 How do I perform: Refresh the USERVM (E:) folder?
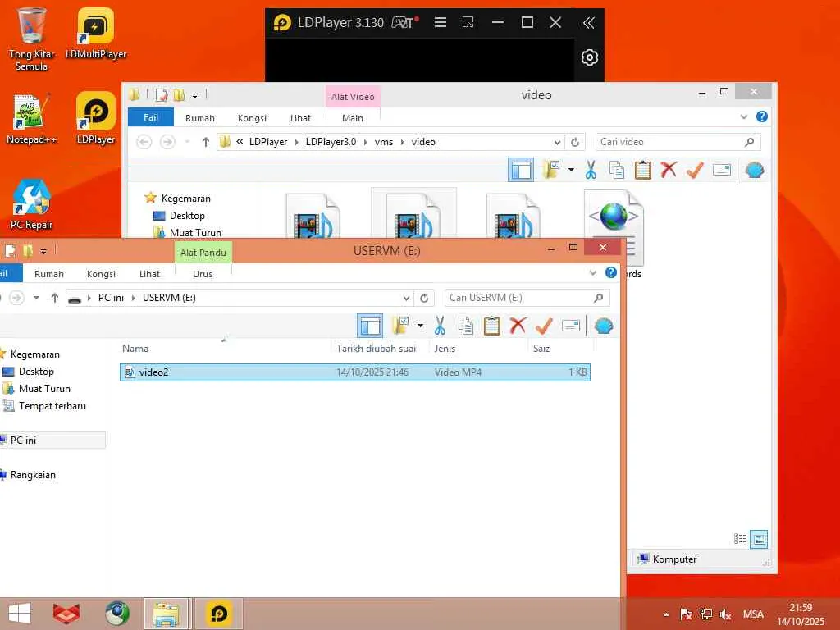(424, 298)
